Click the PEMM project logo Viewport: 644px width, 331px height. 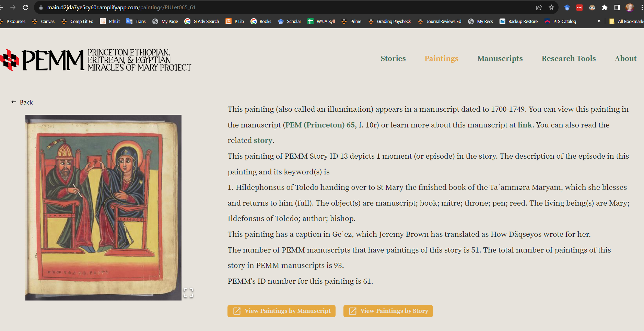96,59
